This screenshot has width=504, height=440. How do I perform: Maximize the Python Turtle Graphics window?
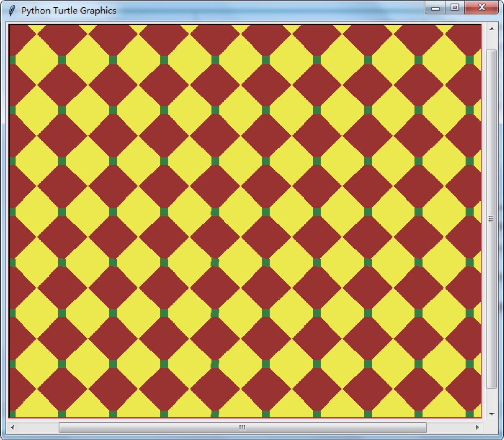coord(455,8)
